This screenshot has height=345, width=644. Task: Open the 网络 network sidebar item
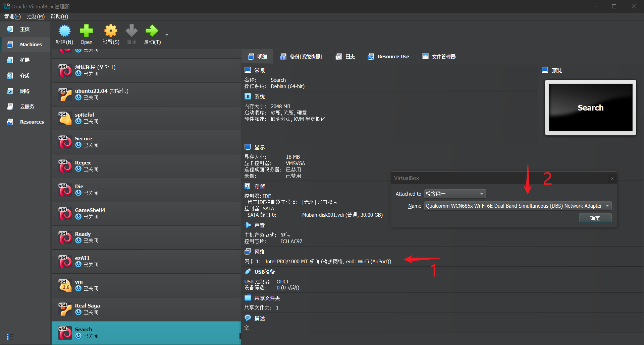pos(25,91)
